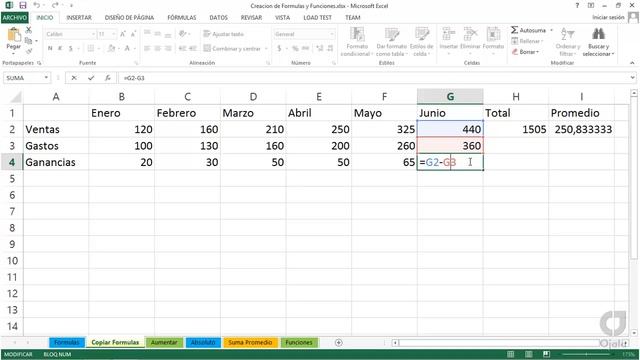Open Insert Function fx icon

point(107,78)
